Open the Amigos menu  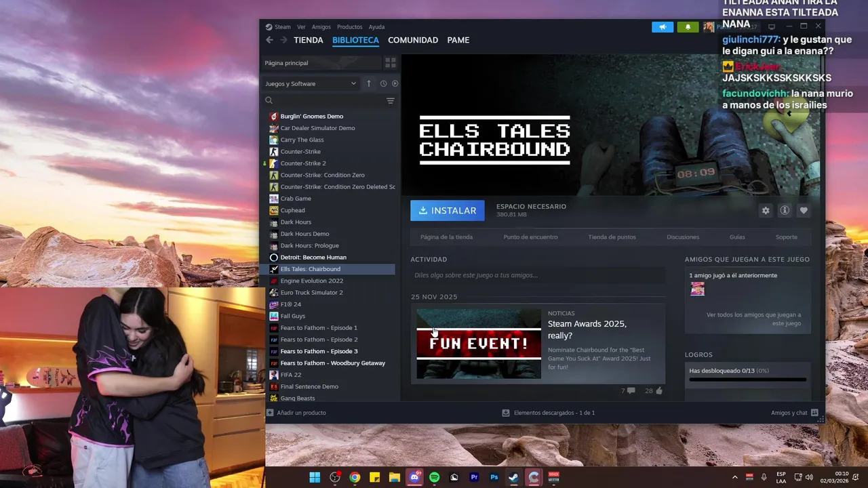point(321,27)
